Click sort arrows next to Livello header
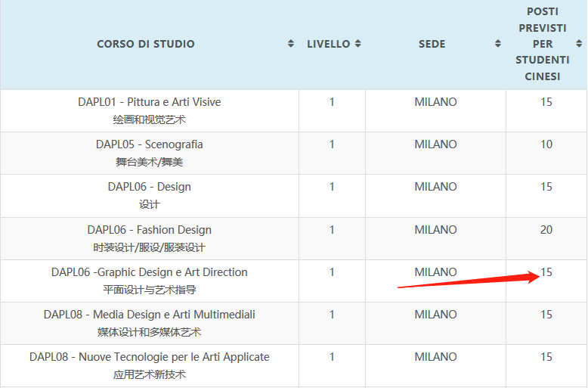588x388 pixels. coord(358,44)
